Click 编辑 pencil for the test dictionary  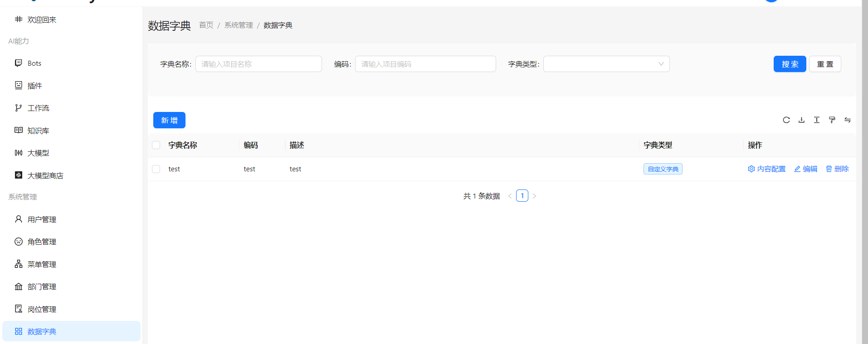coord(805,169)
